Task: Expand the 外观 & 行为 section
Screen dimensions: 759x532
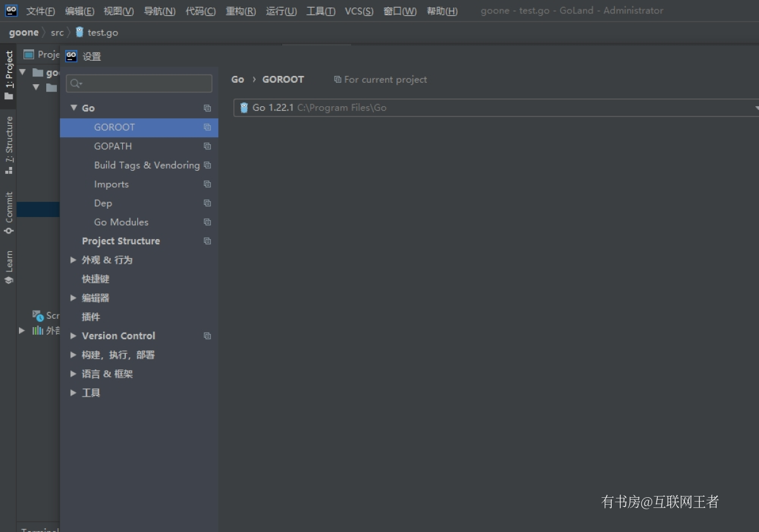Action: click(73, 260)
